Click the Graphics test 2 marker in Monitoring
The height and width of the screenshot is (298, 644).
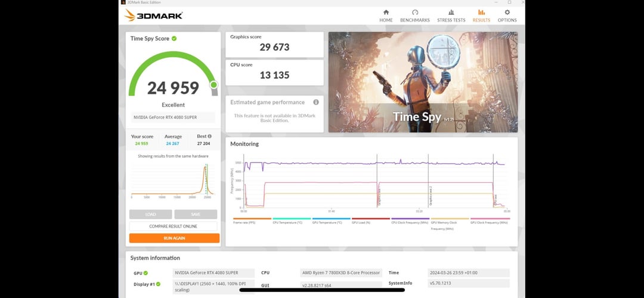[x=430, y=196]
